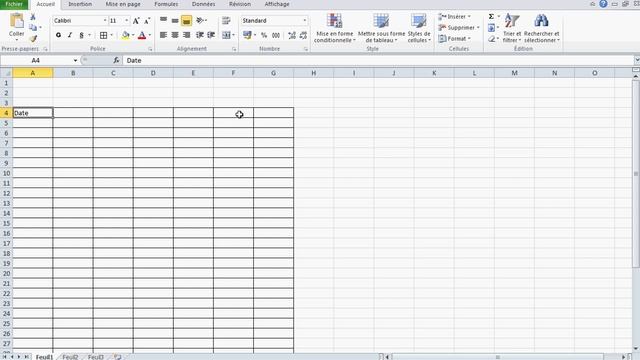Open Trier et filtrer
Image resolution: width=640 pixels, height=360 pixels.
click(512, 28)
